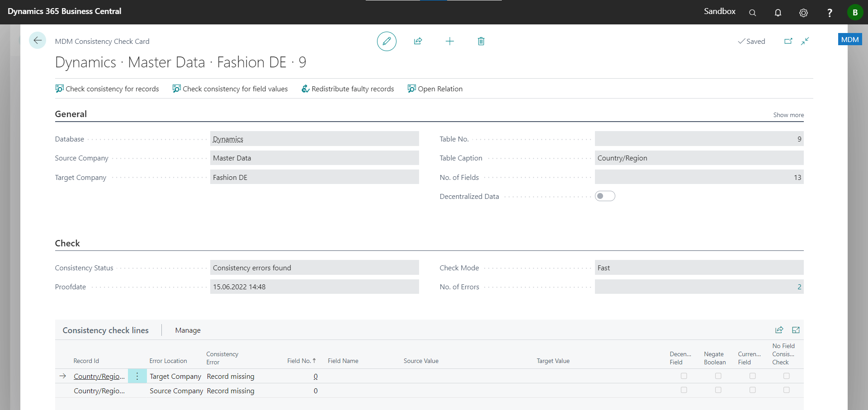The height and width of the screenshot is (410, 868).
Task: Toggle the Decentralized Data switch
Action: point(605,196)
